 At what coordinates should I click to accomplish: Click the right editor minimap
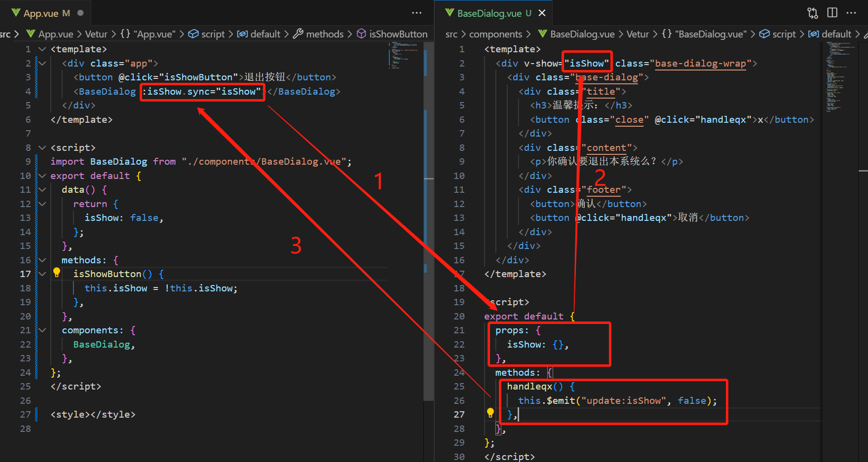pos(841,77)
